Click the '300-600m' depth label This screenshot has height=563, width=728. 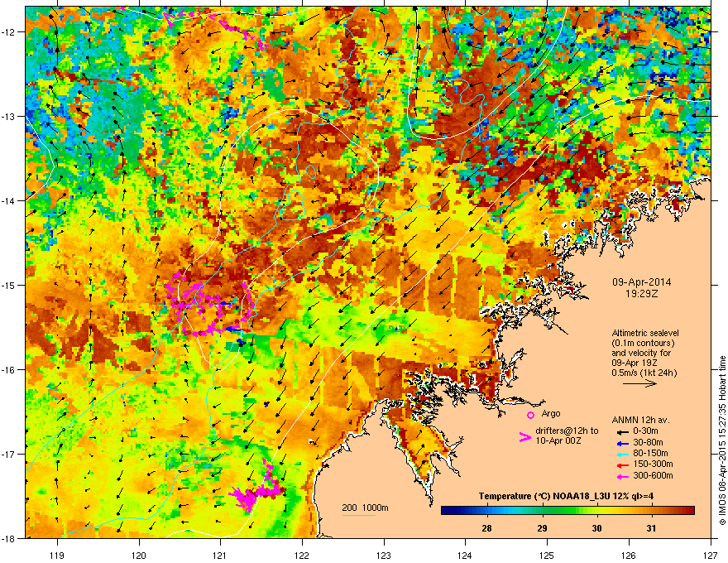[653, 475]
